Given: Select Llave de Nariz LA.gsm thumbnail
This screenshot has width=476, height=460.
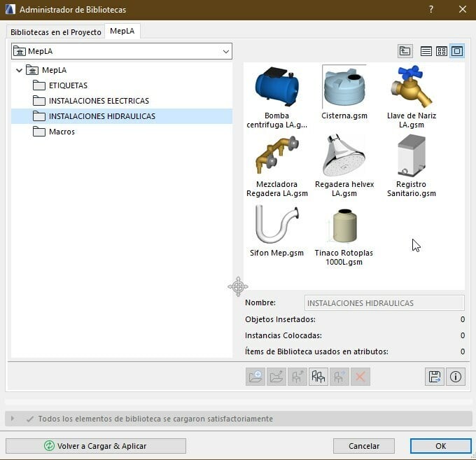Looking at the screenshot, I should (412, 87).
